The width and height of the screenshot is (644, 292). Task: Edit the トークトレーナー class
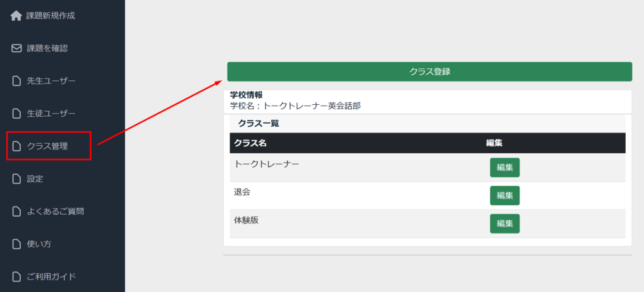point(504,167)
